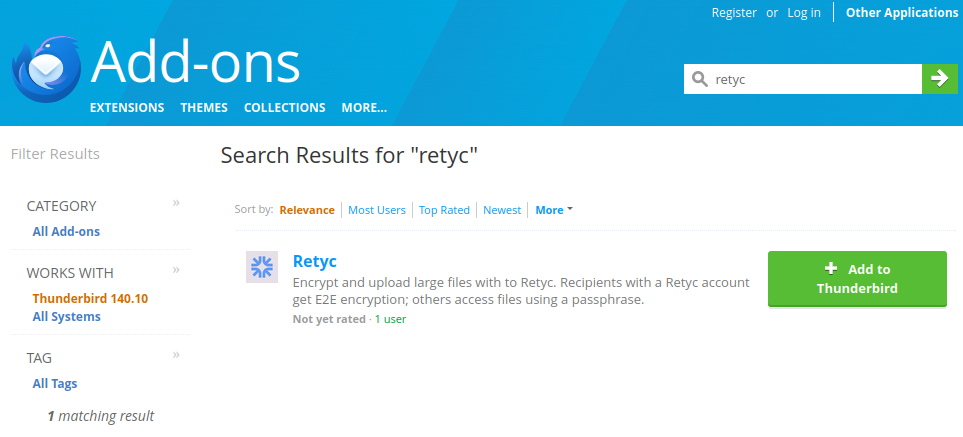Click the Filter Results heading

pos(55,153)
